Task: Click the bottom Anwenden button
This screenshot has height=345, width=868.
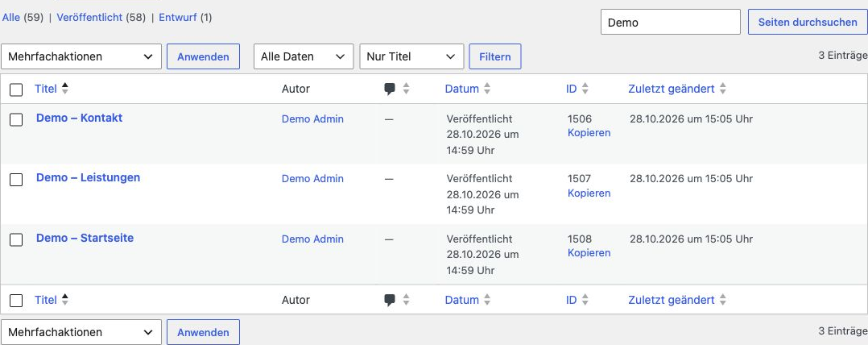Action: coord(203,332)
